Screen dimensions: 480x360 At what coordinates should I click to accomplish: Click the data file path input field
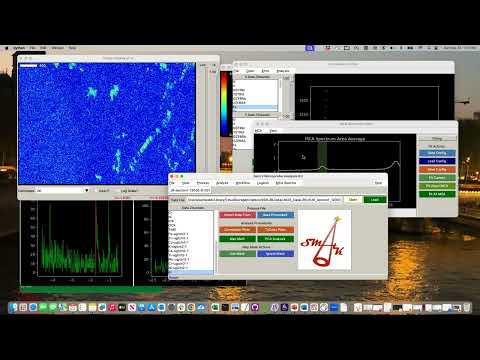(x=264, y=200)
